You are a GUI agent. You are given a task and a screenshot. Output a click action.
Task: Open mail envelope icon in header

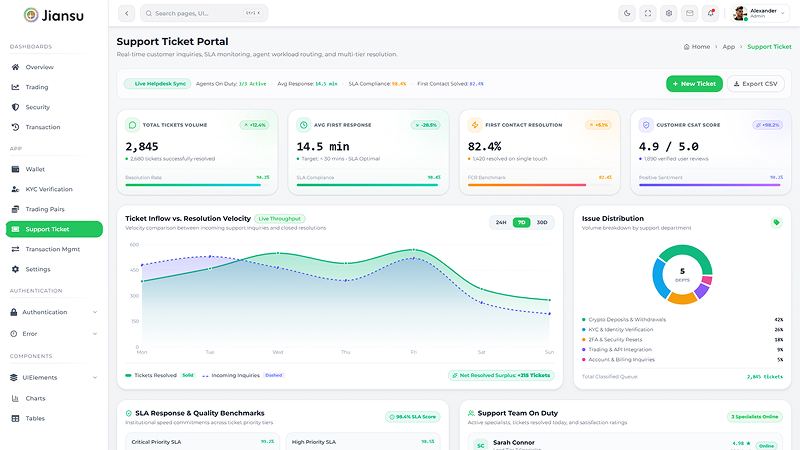690,13
